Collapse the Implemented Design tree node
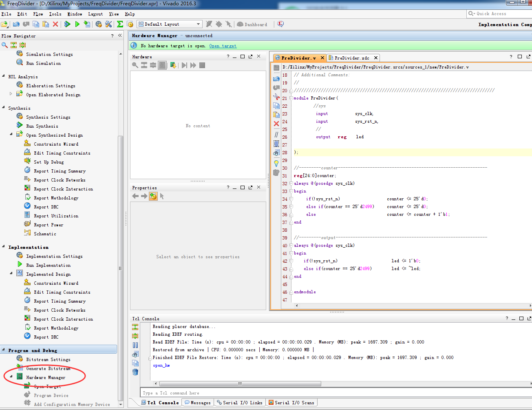Viewport: 532px width, 410px height. click(11, 274)
